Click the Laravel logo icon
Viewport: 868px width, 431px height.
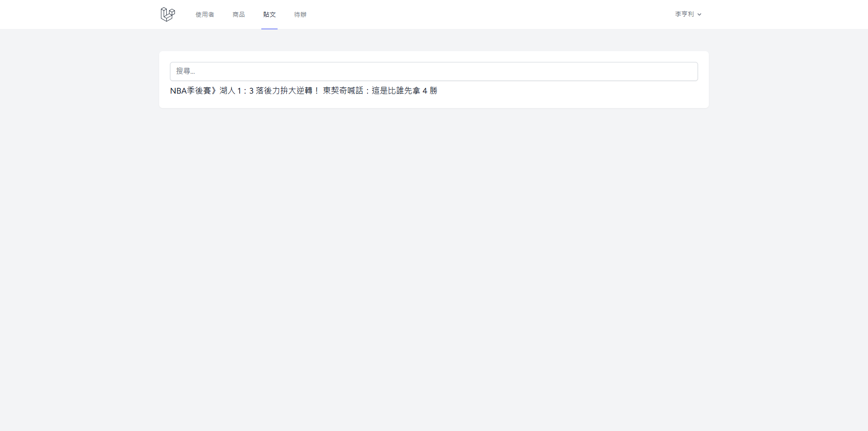click(168, 14)
